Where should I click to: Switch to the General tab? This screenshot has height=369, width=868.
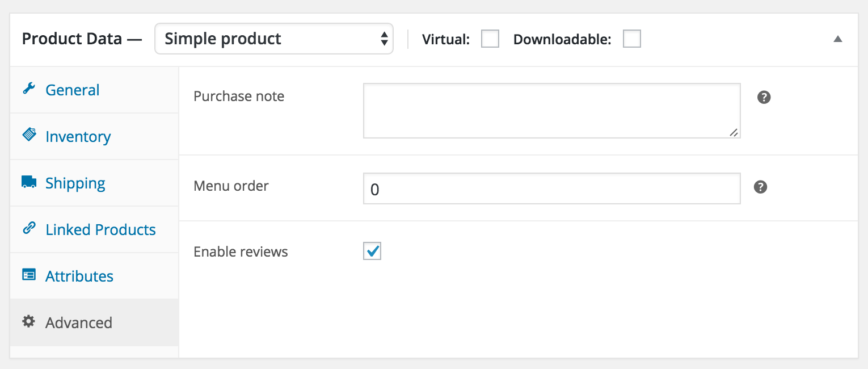73,90
